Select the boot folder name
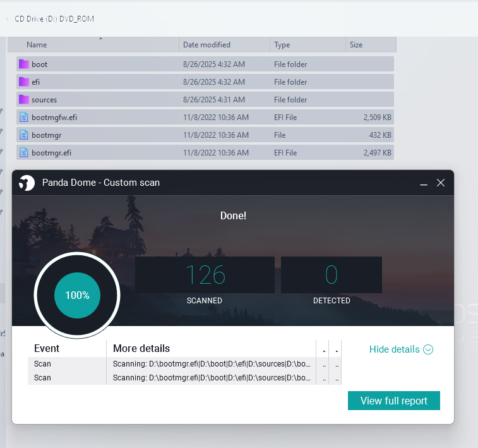Viewport: 478px width, 448px height. coord(40,64)
